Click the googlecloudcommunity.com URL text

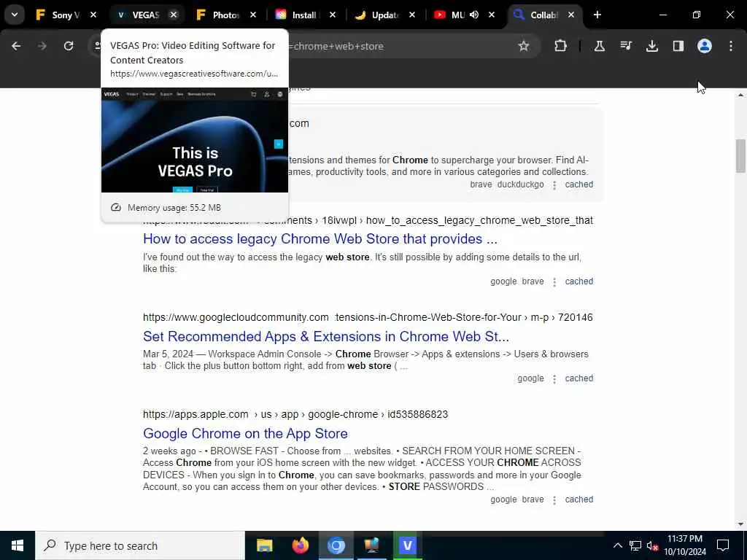(236, 317)
